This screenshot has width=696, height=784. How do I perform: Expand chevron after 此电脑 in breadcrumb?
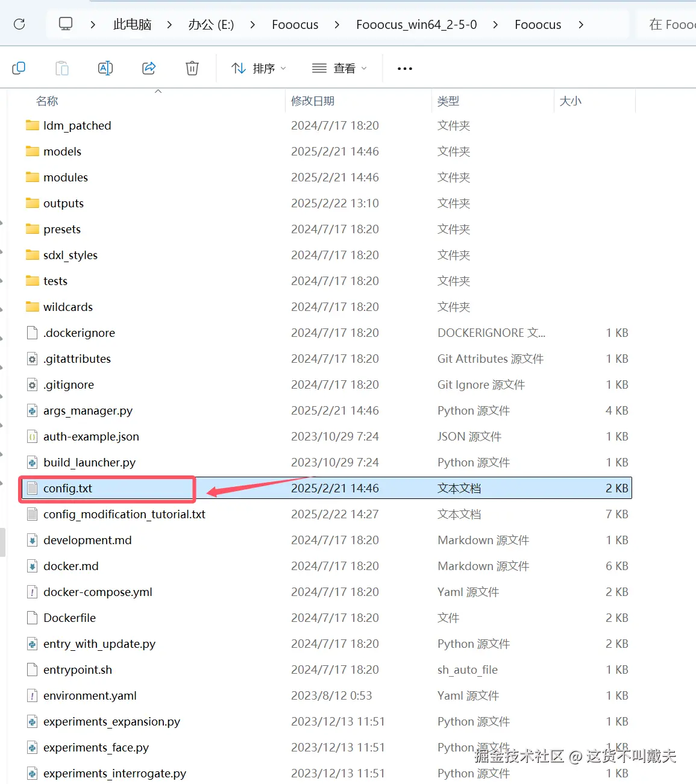pos(169,25)
